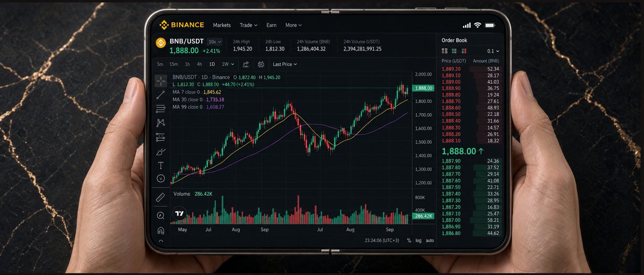Open the price forecasting position tool

[x=160, y=137]
